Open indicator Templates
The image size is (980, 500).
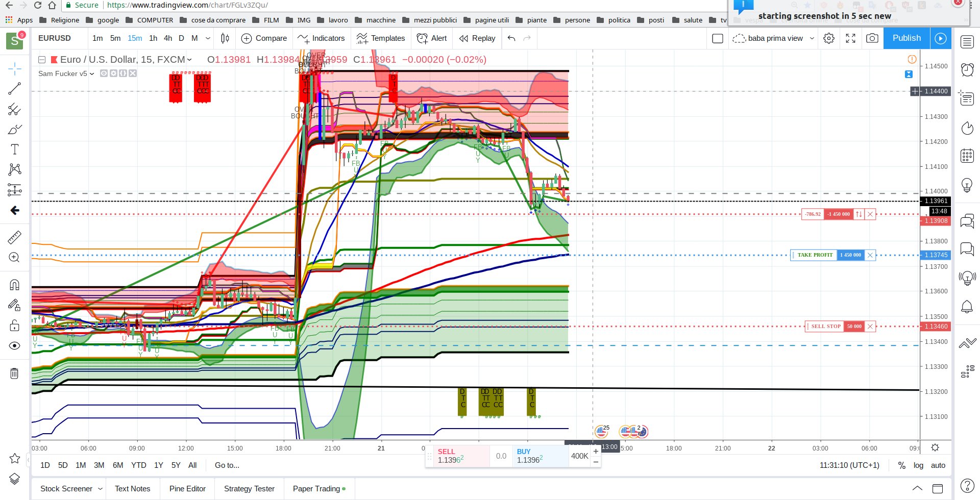click(x=380, y=38)
